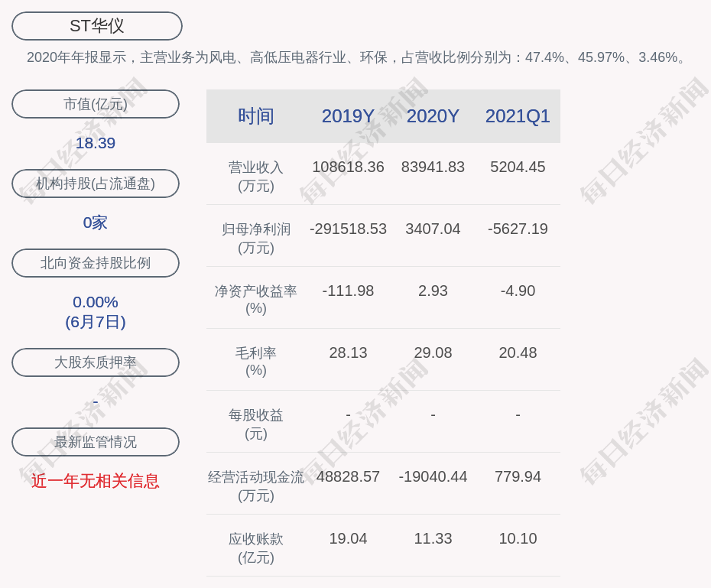
Task: Select ROE value -4.90
Action: (518, 291)
